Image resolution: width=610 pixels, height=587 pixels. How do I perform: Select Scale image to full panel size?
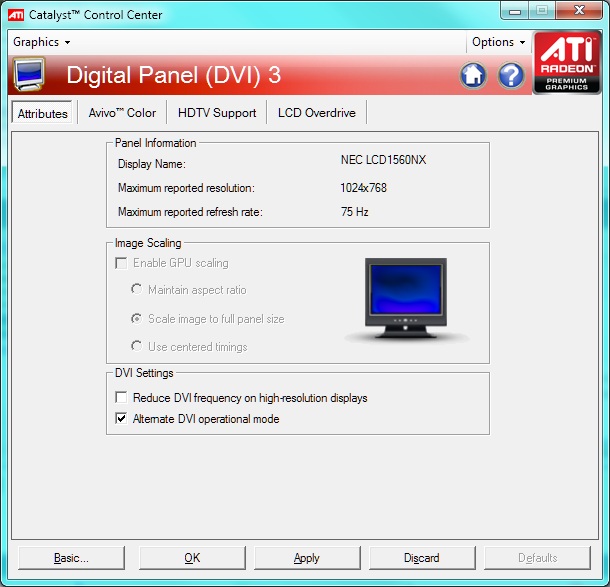[x=136, y=319]
